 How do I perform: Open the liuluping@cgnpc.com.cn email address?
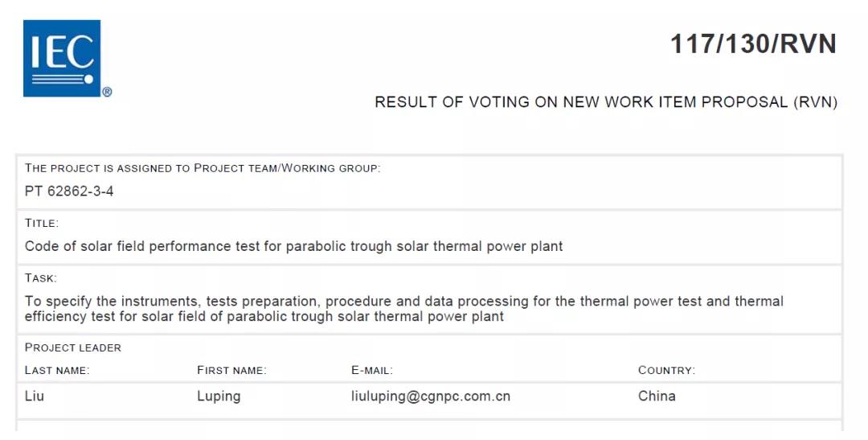pyautogui.click(x=431, y=397)
